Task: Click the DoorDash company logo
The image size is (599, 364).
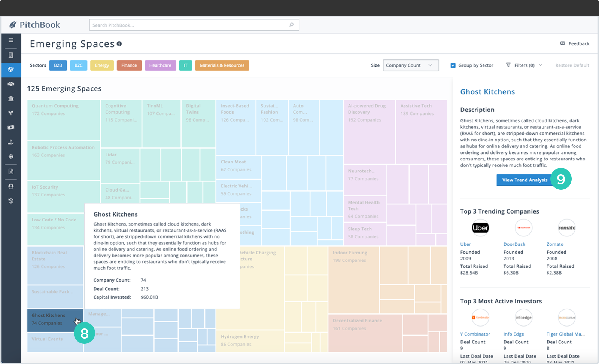Action: [x=523, y=228]
